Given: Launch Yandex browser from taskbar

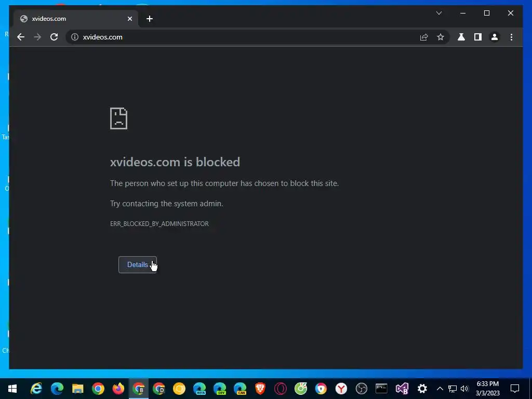Looking at the screenshot, I should tap(341, 389).
